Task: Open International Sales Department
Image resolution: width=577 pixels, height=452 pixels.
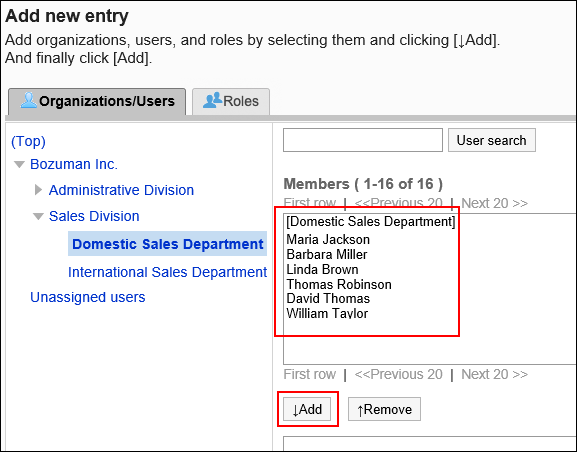Action: click(x=167, y=272)
